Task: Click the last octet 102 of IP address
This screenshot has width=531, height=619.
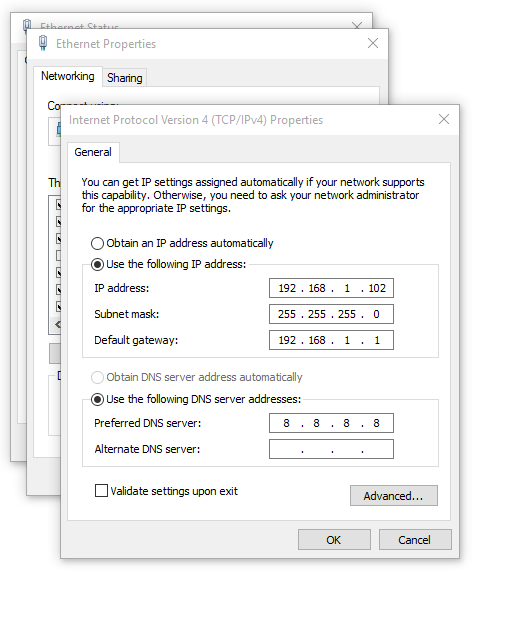Action: pos(377,288)
